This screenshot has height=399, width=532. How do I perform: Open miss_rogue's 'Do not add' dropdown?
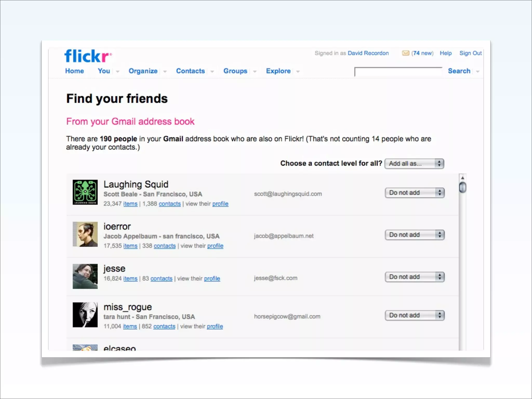[415, 315]
